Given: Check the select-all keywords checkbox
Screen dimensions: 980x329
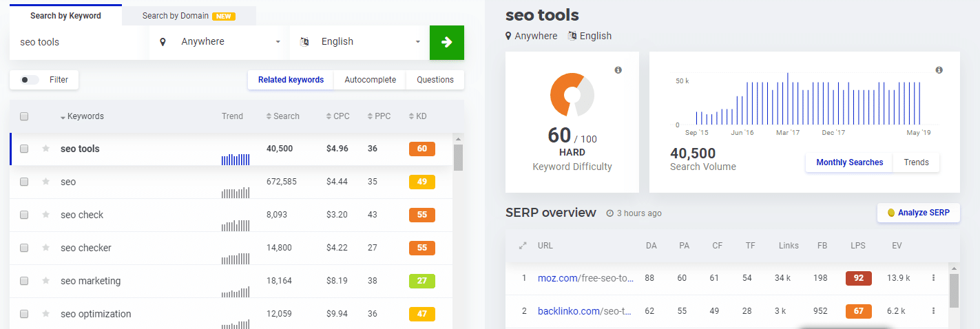Looking at the screenshot, I should pyautogui.click(x=24, y=116).
